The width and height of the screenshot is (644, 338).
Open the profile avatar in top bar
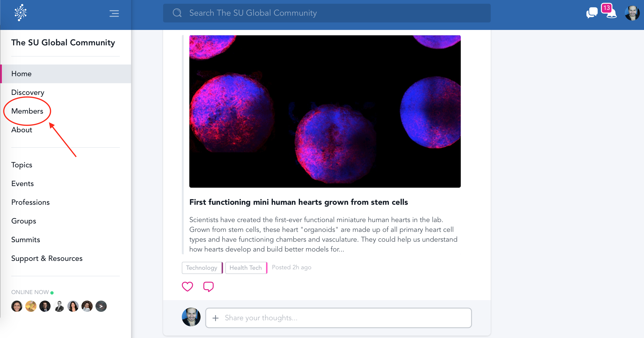coord(632,13)
